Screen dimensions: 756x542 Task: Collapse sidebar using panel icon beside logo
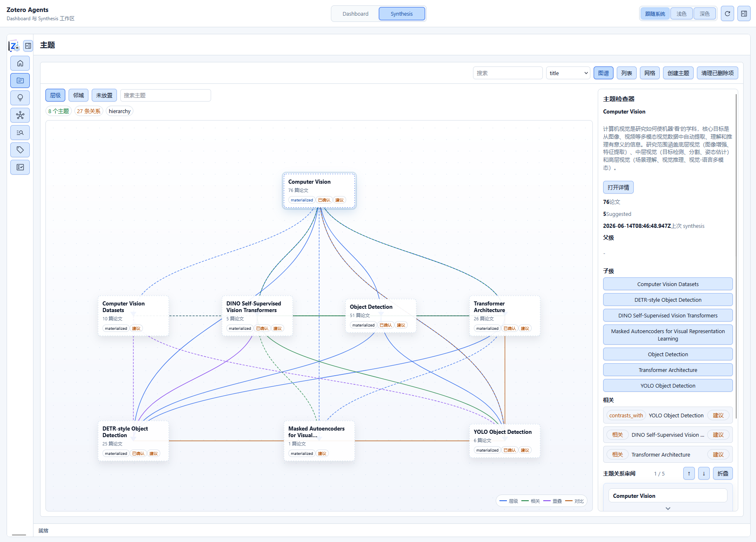pyautogui.click(x=28, y=46)
